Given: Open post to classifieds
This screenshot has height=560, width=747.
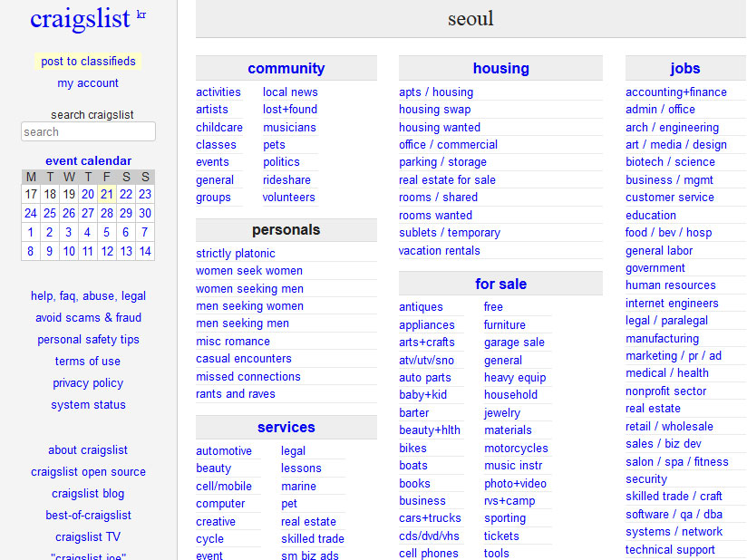Looking at the screenshot, I should (88, 62).
